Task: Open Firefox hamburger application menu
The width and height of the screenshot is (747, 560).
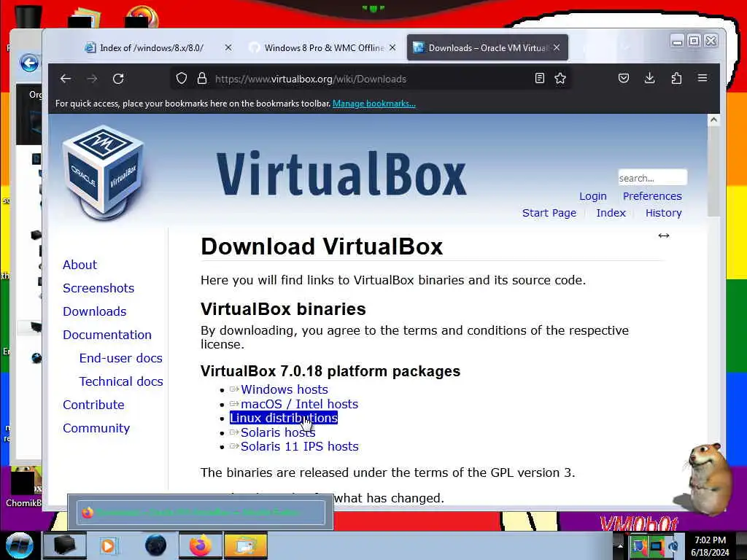Action: click(703, 77)
